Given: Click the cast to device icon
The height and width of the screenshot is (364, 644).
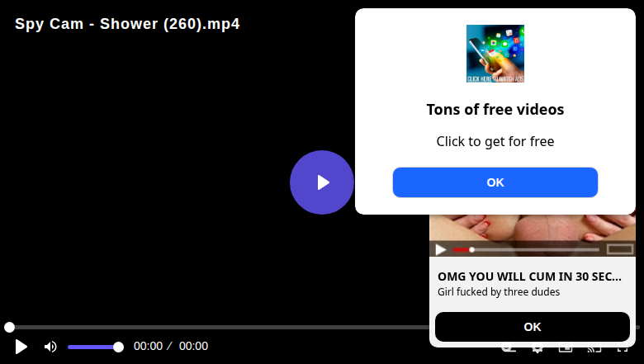Looking at the screenshot, I should (x=594, y=349).
